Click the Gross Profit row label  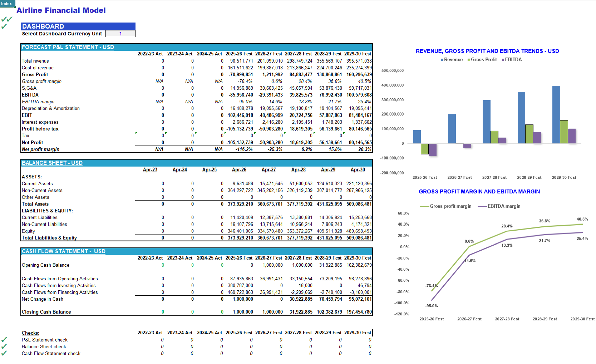(x=35, y=75)
